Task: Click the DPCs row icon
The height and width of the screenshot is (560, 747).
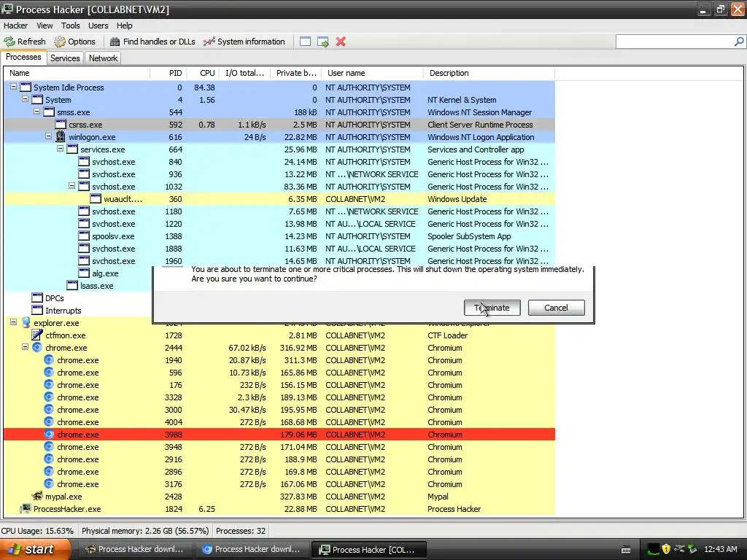Action: [37, 297]
